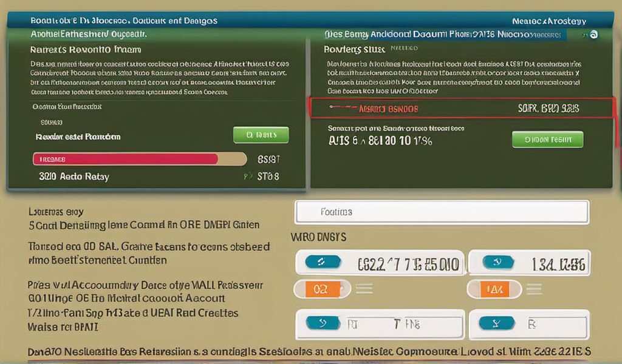Select the top-left title bar heading
Image resolution: width=622 pixels, height=364 pixels.
(124, 21)
